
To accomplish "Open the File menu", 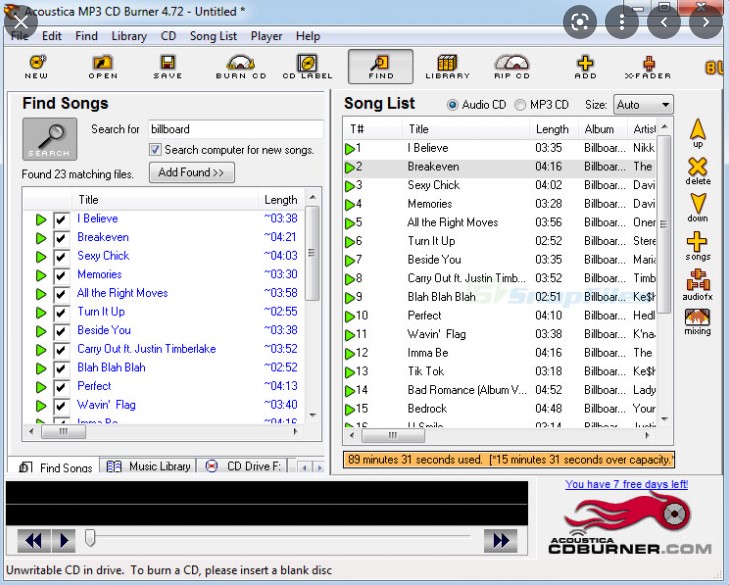I will 20,36.
